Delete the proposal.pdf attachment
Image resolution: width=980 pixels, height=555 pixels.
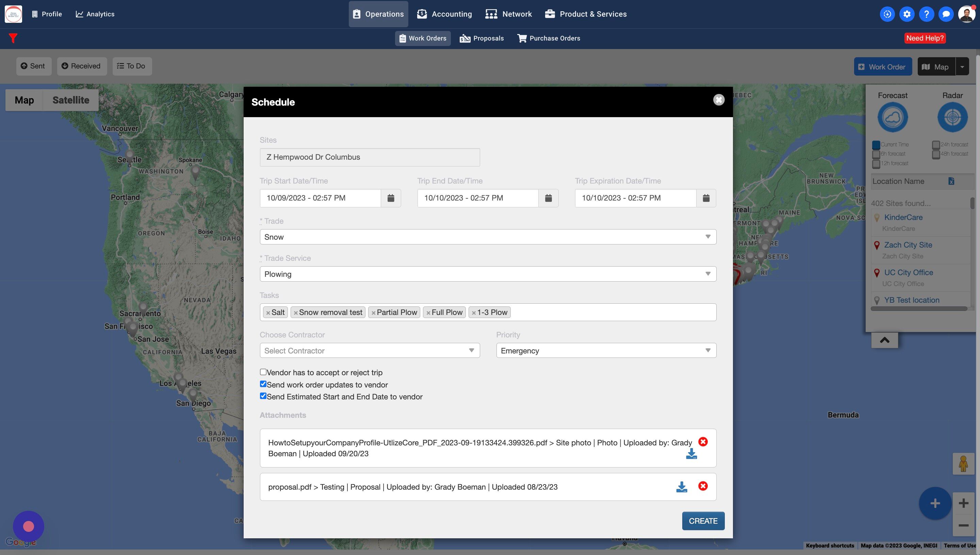[703, 486]
